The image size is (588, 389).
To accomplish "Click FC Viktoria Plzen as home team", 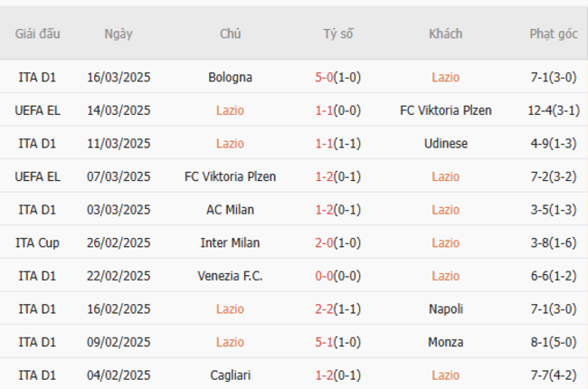I will (x=230, y=176).
